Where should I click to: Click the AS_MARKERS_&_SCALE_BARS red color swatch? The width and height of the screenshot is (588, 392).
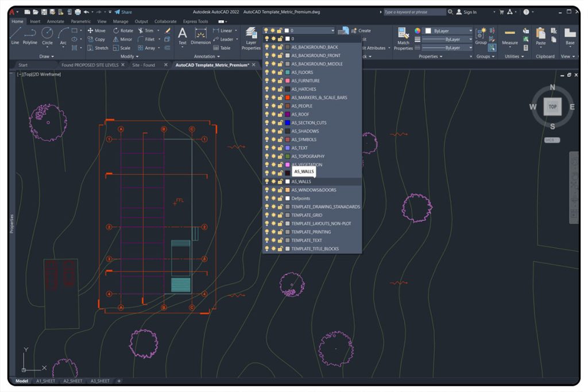pos(288,98)
